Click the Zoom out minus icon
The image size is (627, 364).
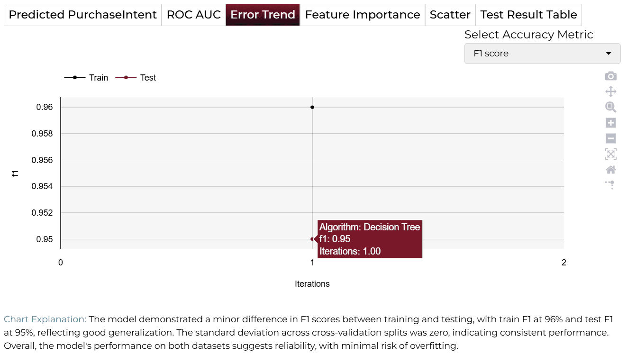tap(611, 139)
